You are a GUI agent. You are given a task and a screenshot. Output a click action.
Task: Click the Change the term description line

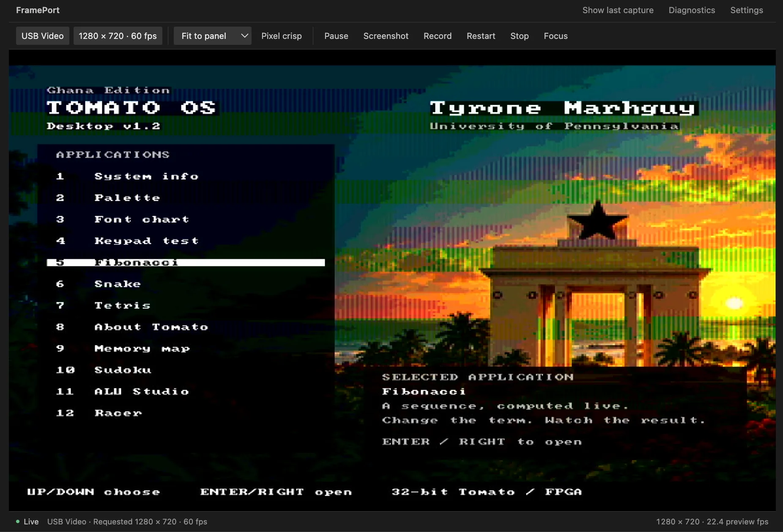[x=544, y=420]
